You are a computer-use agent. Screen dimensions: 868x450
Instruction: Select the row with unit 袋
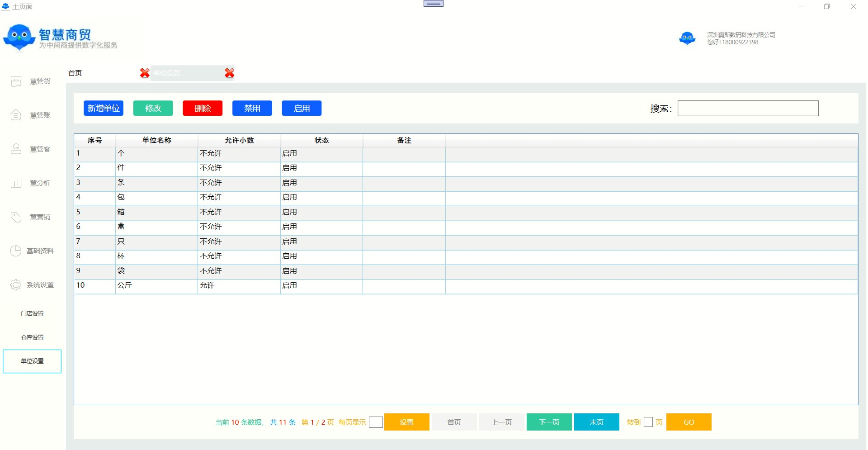(466, 272)
